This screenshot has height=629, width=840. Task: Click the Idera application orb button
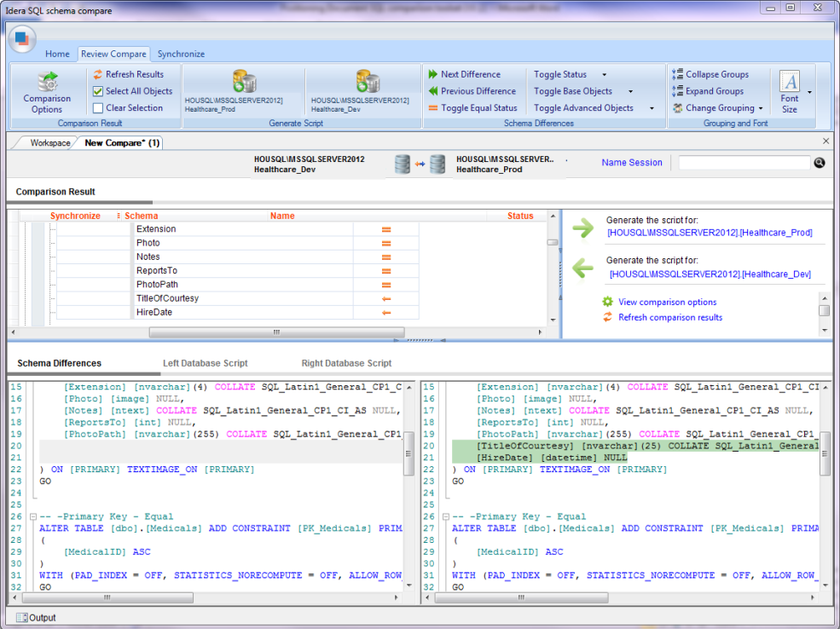pyautogui.click(x=22, y=38)
